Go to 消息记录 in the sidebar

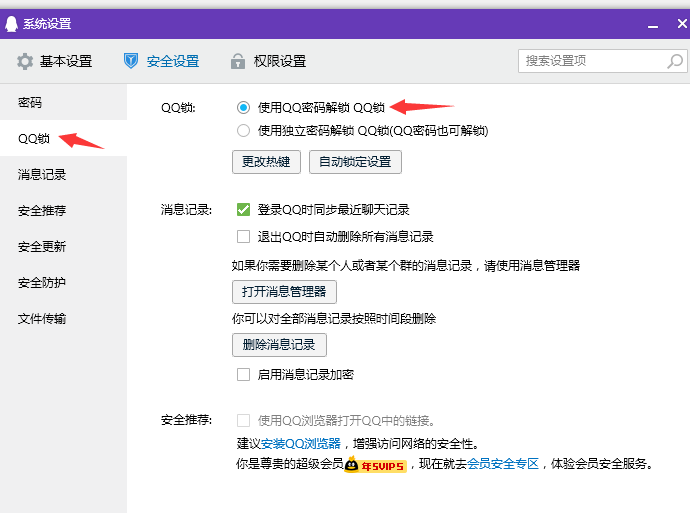pyautogui.click(x=63, y=175)
